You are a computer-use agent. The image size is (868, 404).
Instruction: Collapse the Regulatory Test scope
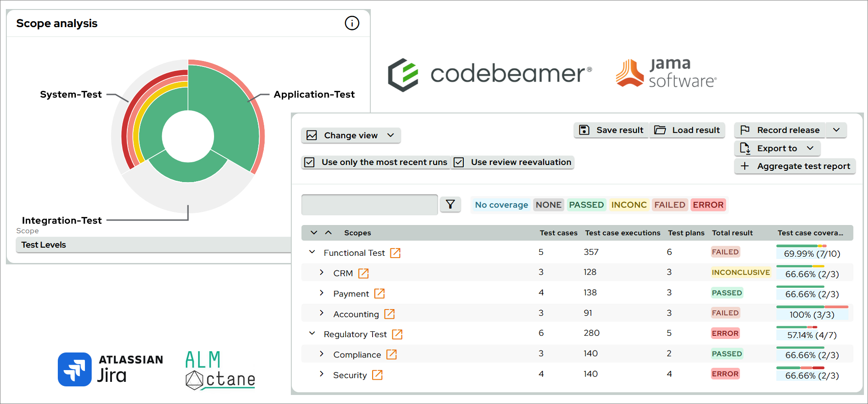click(x=312, y=334)
